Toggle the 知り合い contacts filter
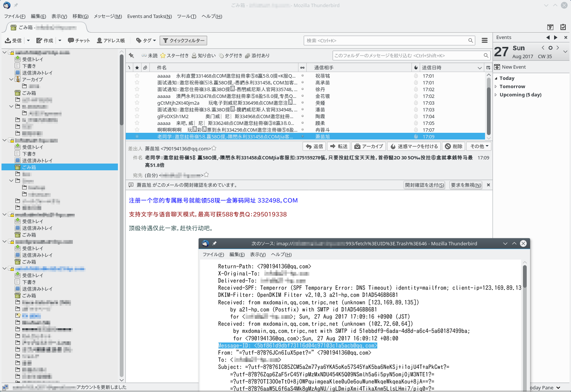Viewport: 571px width, 392px height. click(204, 56)
